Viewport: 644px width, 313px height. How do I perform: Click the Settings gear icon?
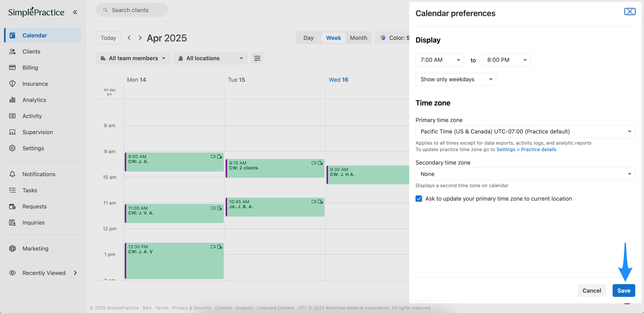click(x=12, y=148)
